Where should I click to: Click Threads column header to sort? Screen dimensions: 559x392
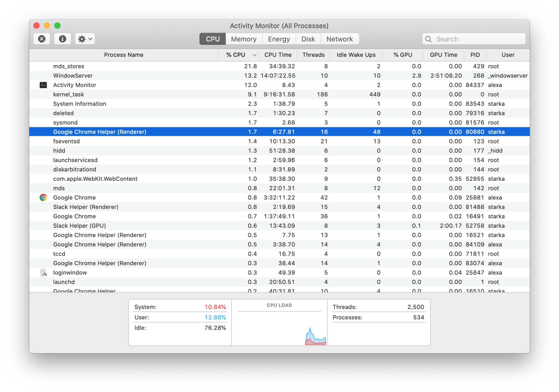[x=314, y=55]
